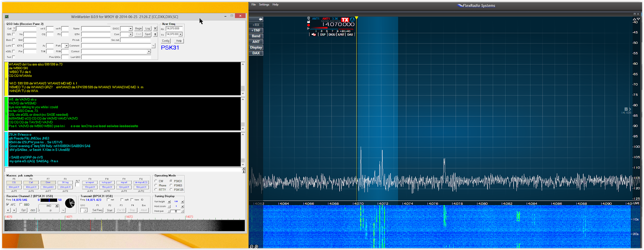Open the TX frequency dropdown in Xcvr Freq

(181, 34)
